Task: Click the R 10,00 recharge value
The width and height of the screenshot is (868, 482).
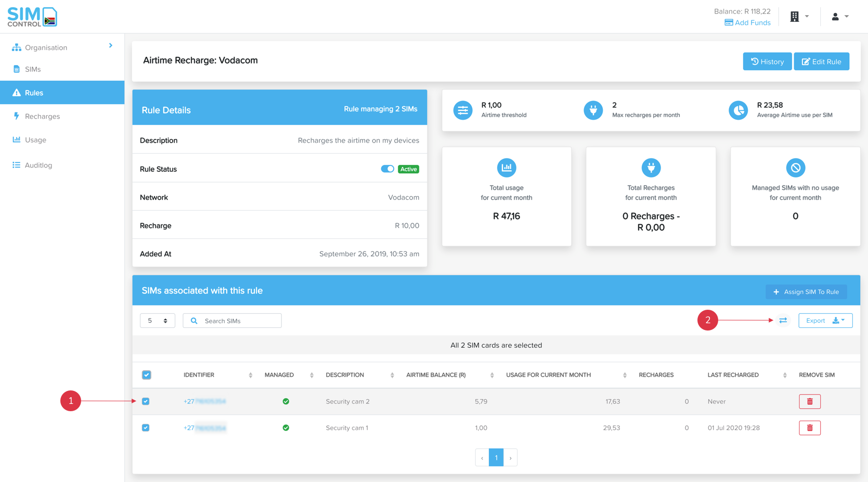Action: pos(407,225)
